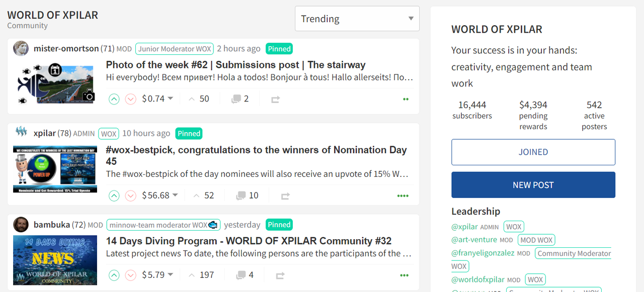Click the Junior Moderator WOX badge

point(175,49)
